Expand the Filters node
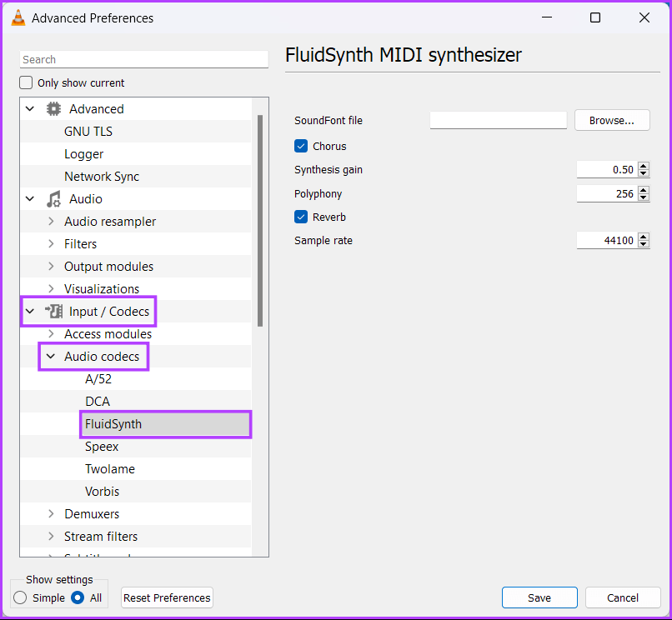This screenshot has width=672, height=620. coord(51,244)
